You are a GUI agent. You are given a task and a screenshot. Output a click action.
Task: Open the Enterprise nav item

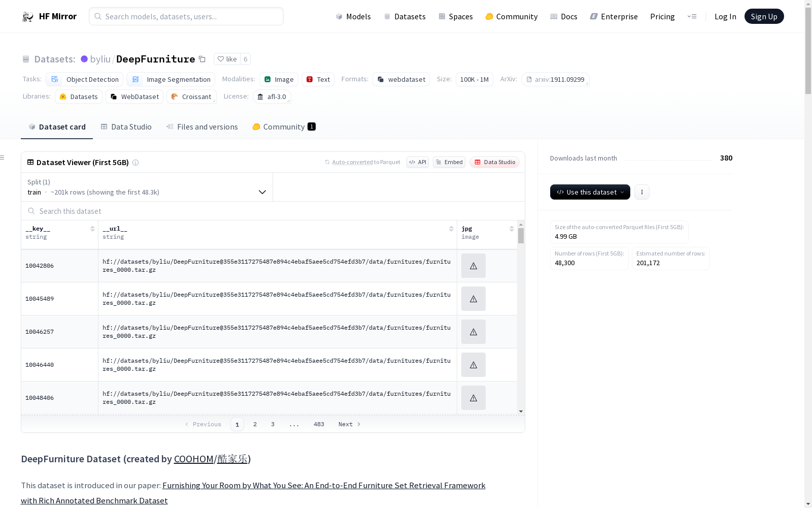(614, 16)
